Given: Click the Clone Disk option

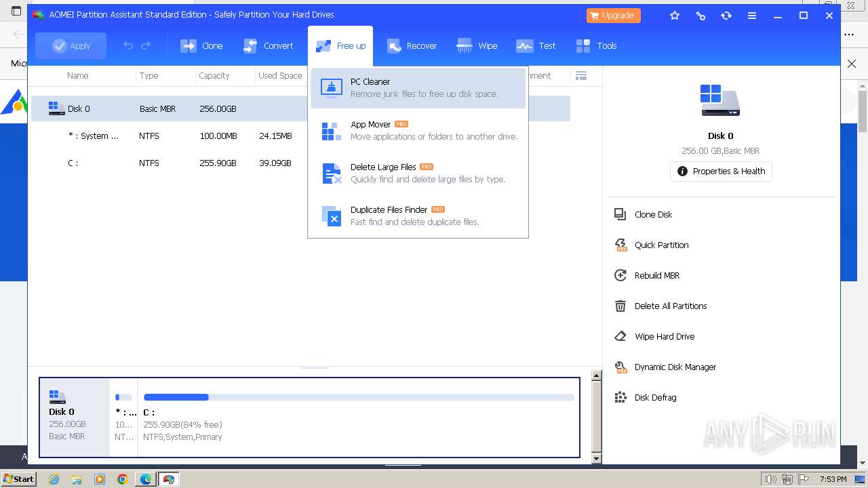Looking at the screenshot, I should click(x=653, y=214).
